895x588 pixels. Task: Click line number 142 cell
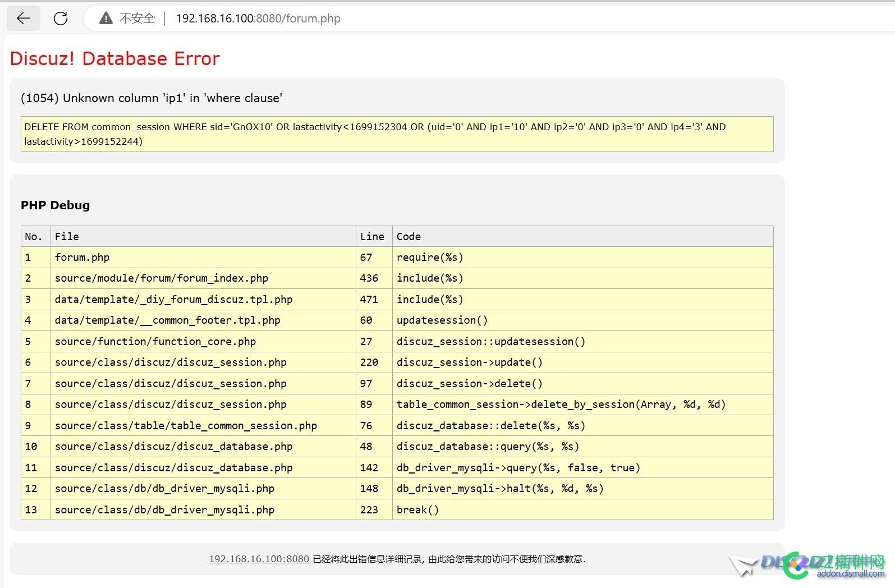click(374, 468)
